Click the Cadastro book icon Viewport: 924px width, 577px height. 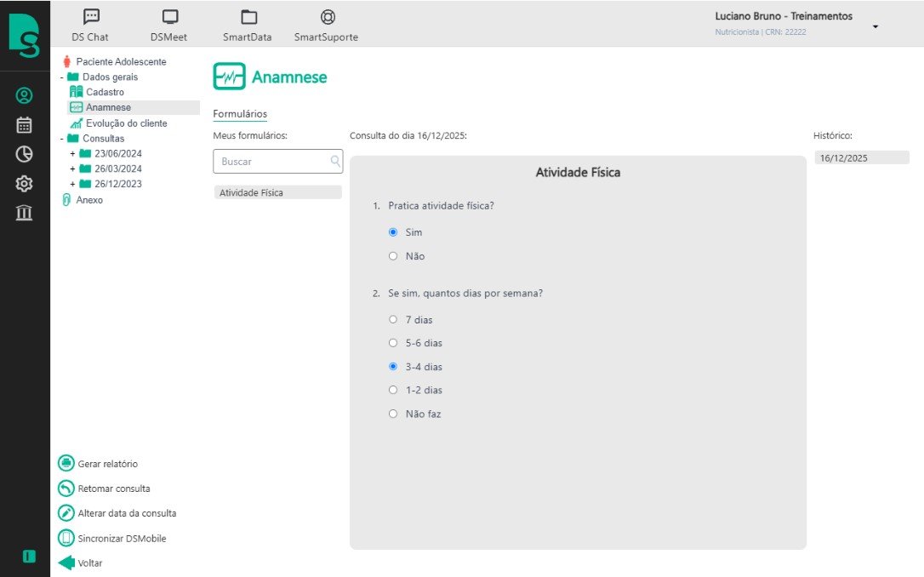[76, 91]
